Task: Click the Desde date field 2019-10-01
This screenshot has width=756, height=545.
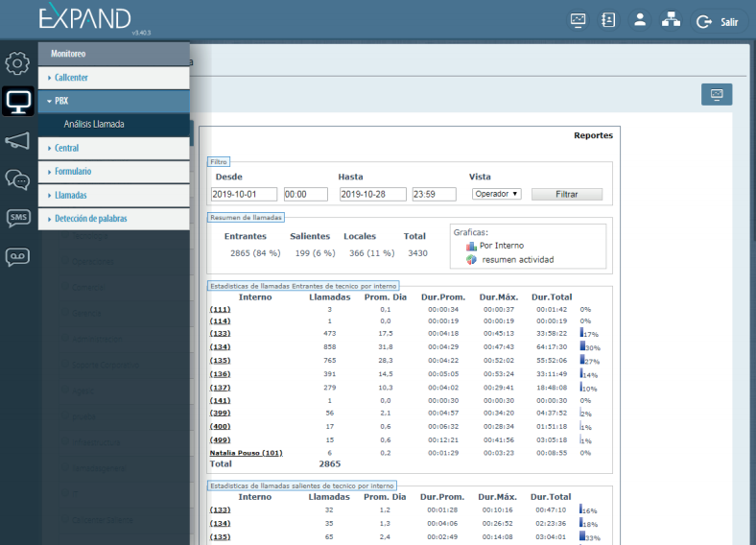Action: click(x=244, y=195)
